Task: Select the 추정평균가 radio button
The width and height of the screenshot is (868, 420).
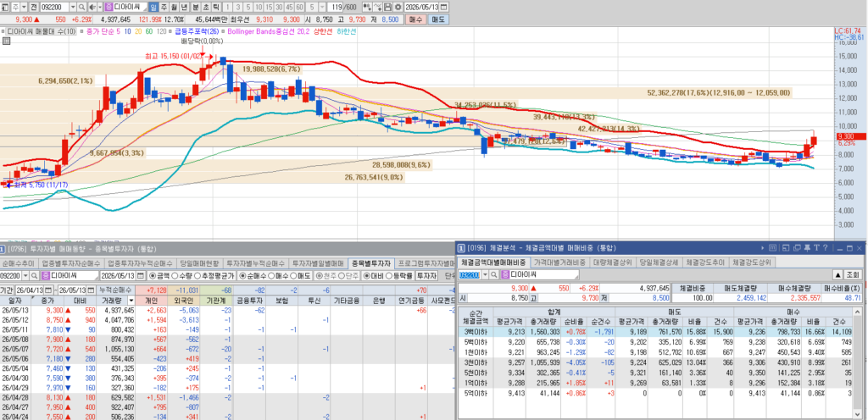Action: (x=198, y=275)
